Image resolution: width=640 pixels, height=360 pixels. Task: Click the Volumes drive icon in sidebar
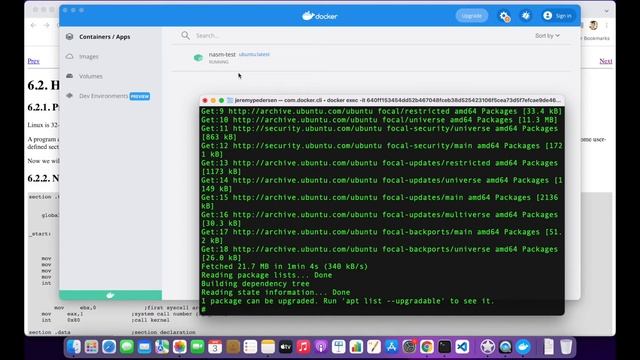point(70,76)
